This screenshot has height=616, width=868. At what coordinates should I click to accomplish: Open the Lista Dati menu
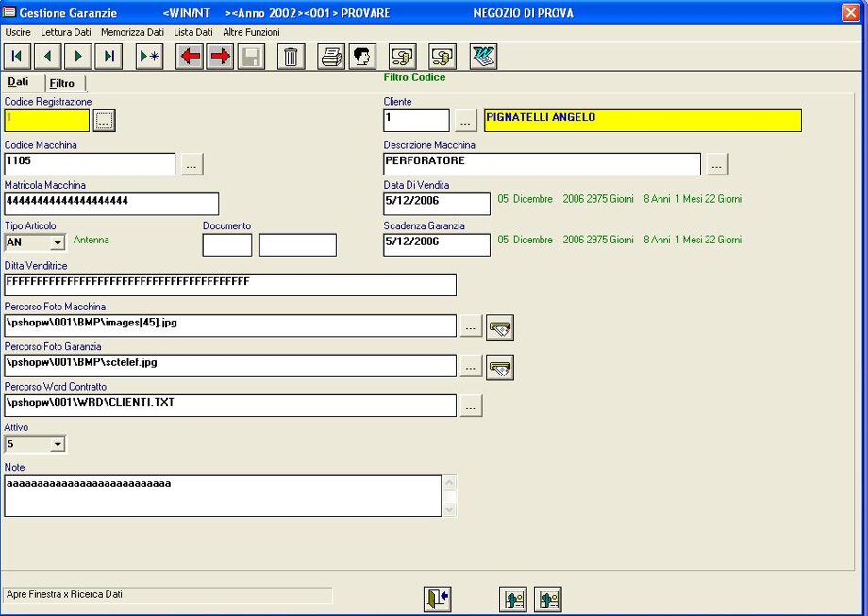tap(193, 32)
